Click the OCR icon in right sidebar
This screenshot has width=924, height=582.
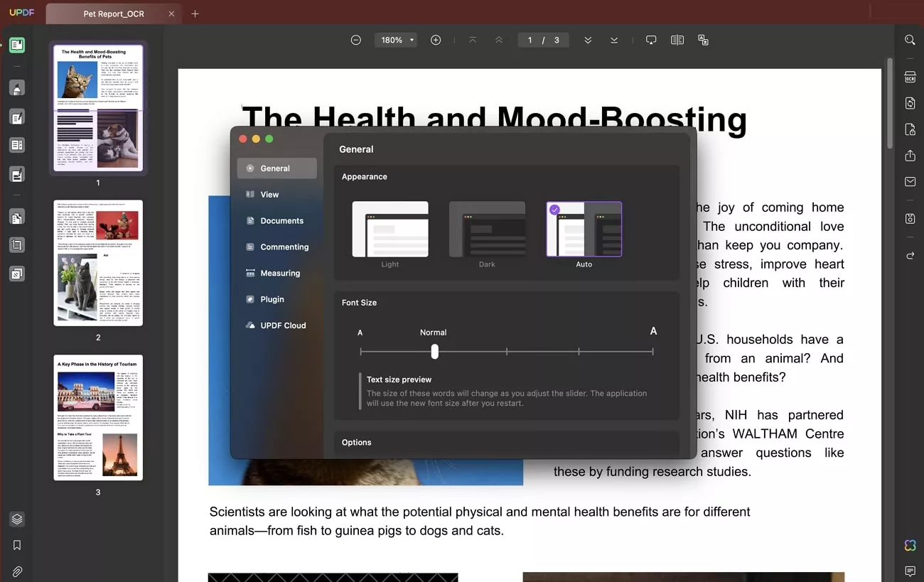[x=910, y=77]
